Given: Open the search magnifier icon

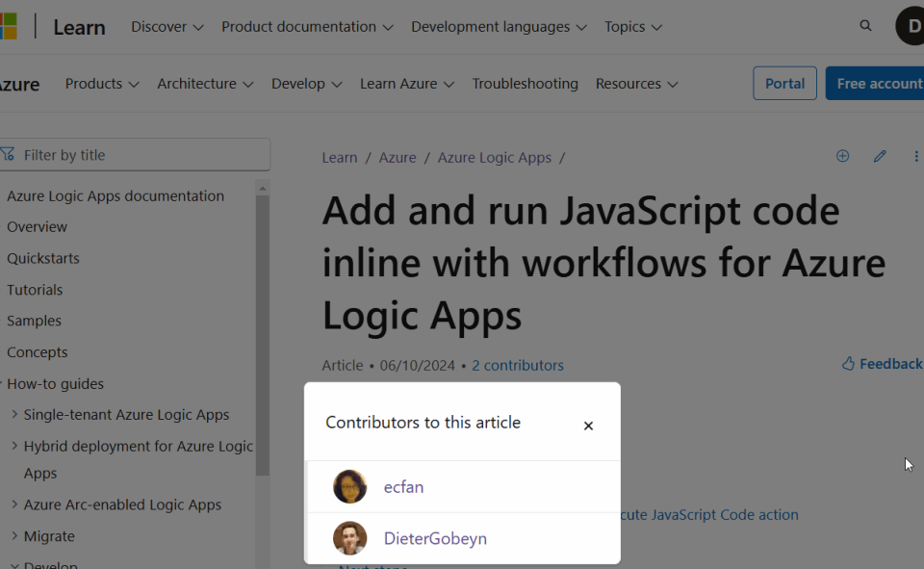Looking at the screenshot, I should (865, 26).
